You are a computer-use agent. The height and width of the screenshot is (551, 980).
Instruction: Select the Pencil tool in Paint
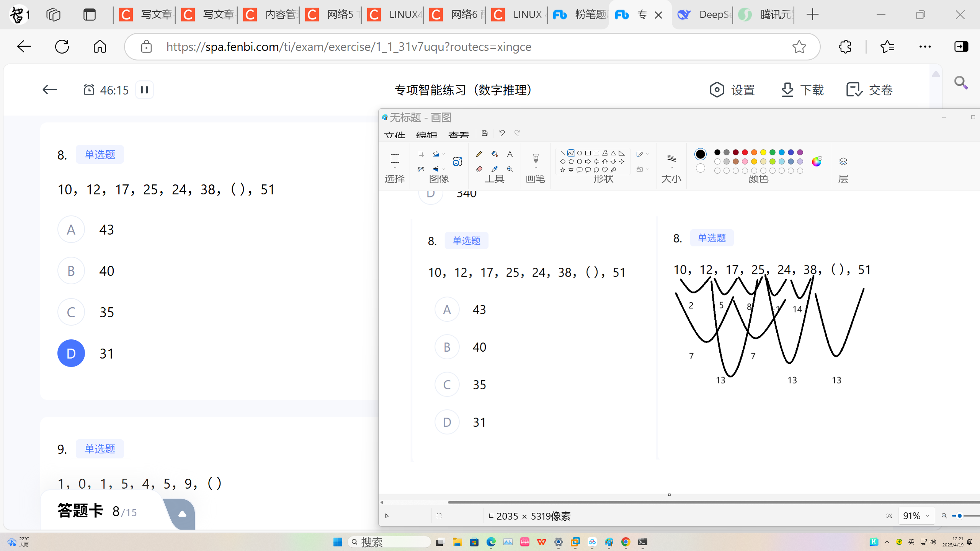point(479,154)
